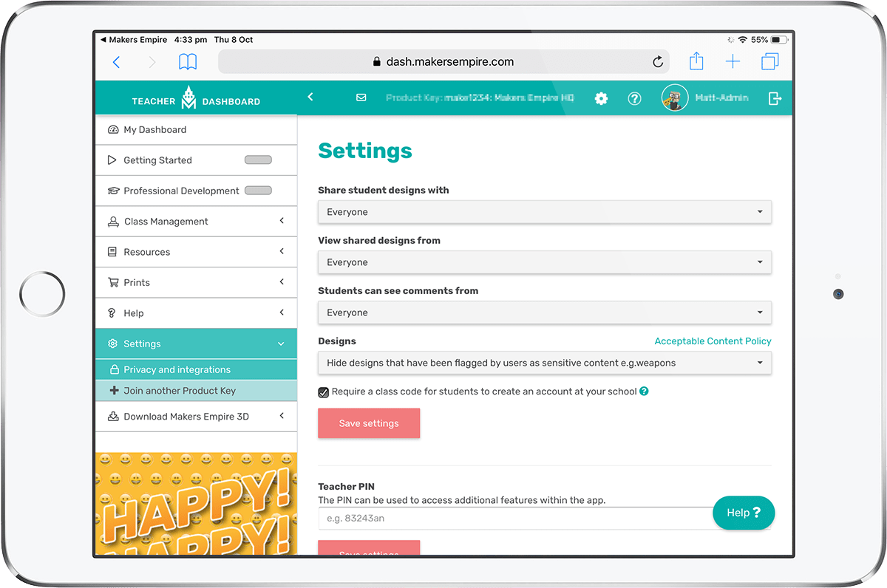Click the Matt-Admin username
The width and height of the screenshot is (887, 588).
pos(721,98)
